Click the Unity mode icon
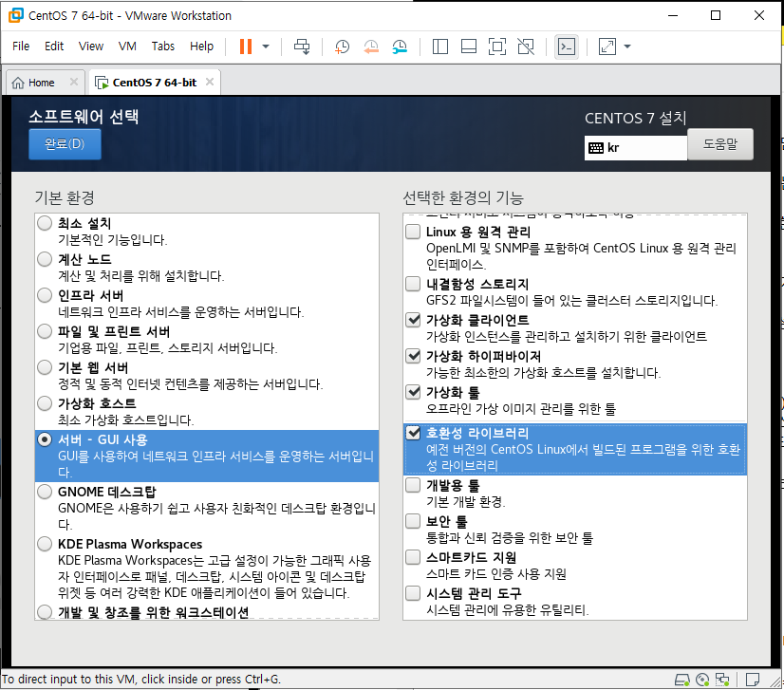 [526, 47]
